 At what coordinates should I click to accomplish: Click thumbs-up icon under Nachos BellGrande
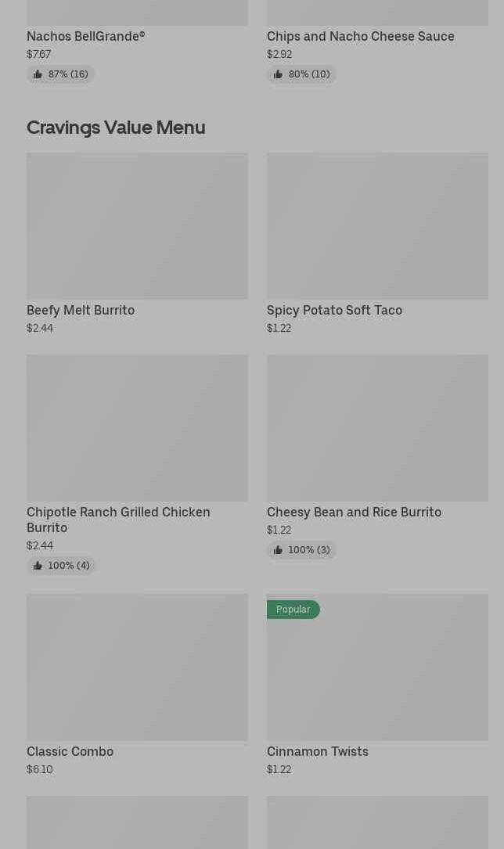[38, 74]
